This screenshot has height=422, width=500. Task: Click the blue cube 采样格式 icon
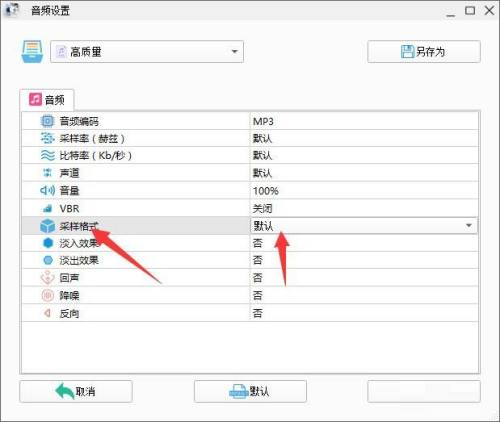pyautogui.click(x=47, y=226)
